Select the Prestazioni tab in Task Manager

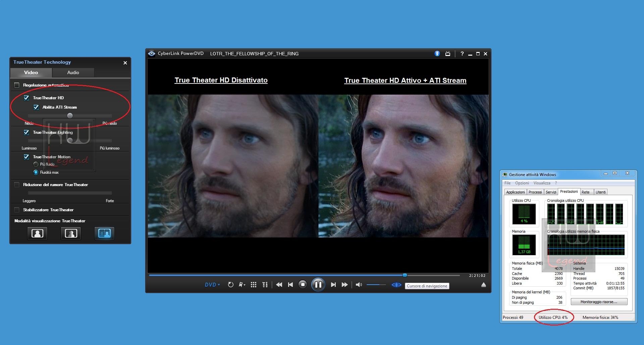(x=569, y=191)
